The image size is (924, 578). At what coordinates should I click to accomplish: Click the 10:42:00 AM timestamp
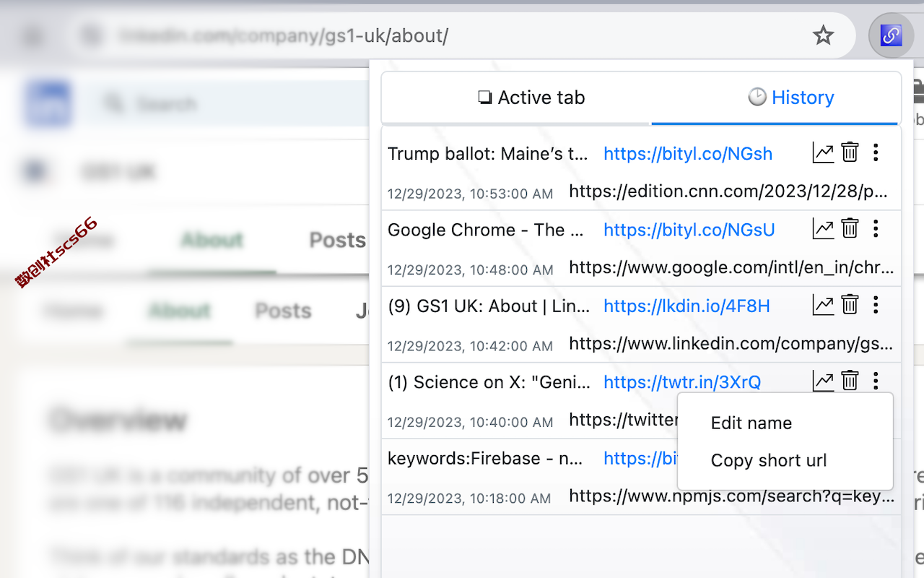(471, 346)
